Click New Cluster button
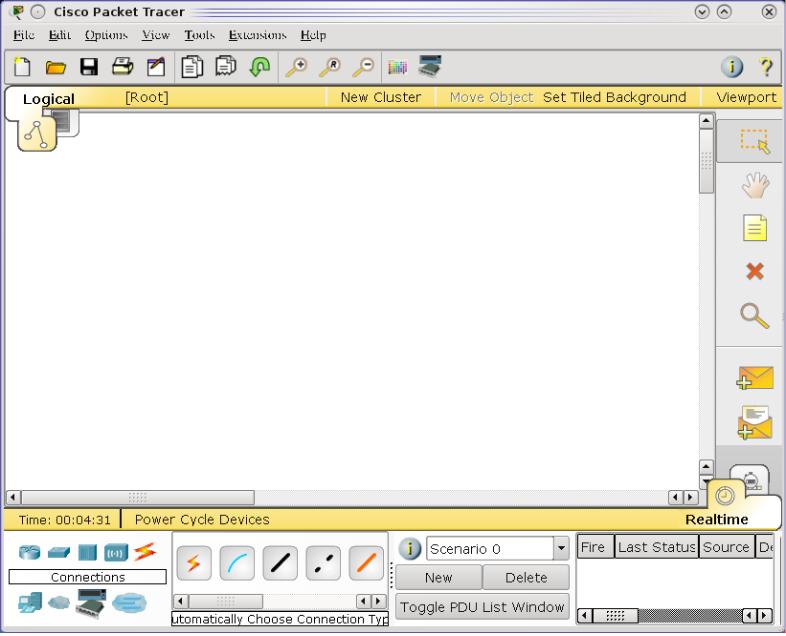The image size is (786, 636). [x=380, y=97]
